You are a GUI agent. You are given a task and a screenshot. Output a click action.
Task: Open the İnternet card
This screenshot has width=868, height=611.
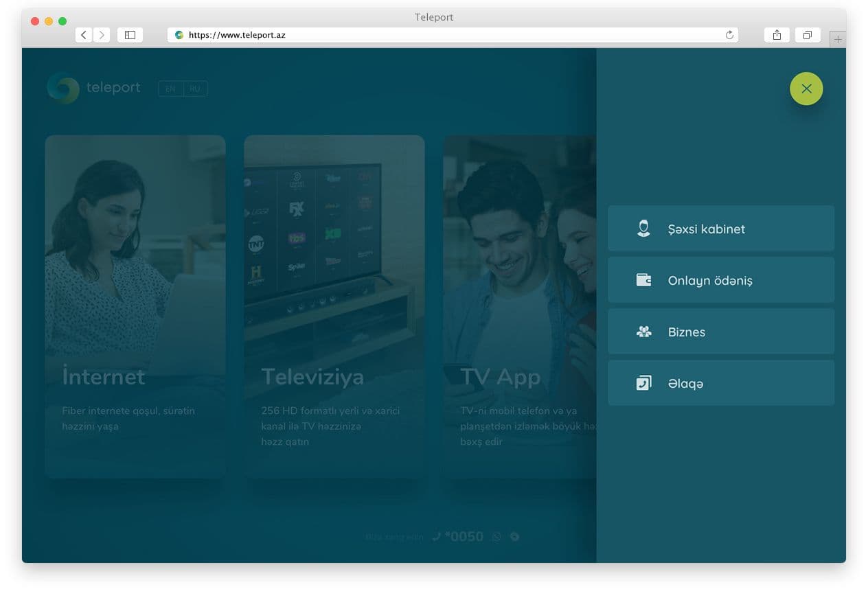(x=135, y=306)
